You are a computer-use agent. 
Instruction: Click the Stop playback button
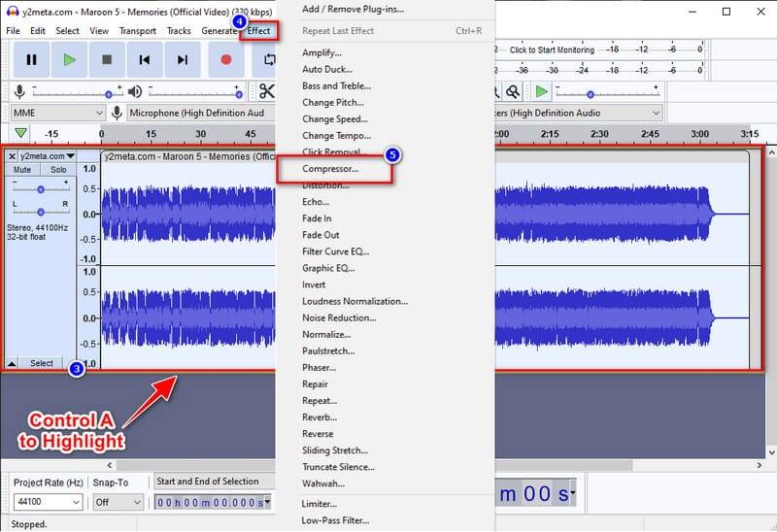point(107,59)
